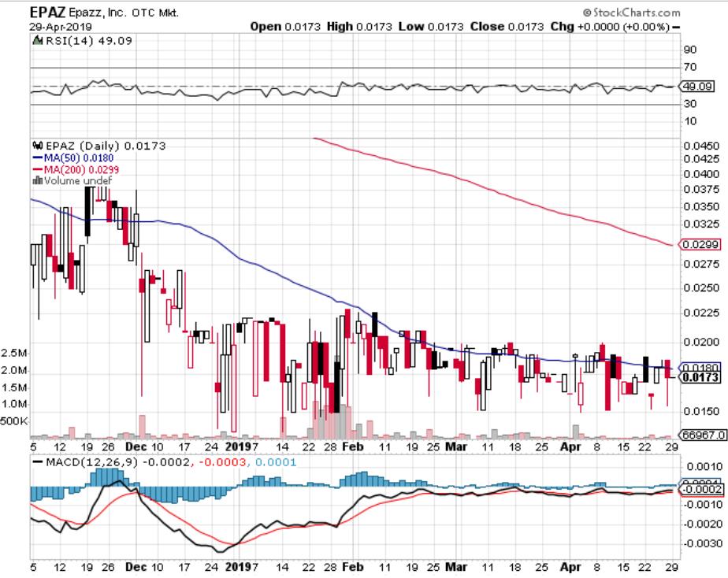
Task: Click the MACD(12,26,9) legend text
Action: 91,462
